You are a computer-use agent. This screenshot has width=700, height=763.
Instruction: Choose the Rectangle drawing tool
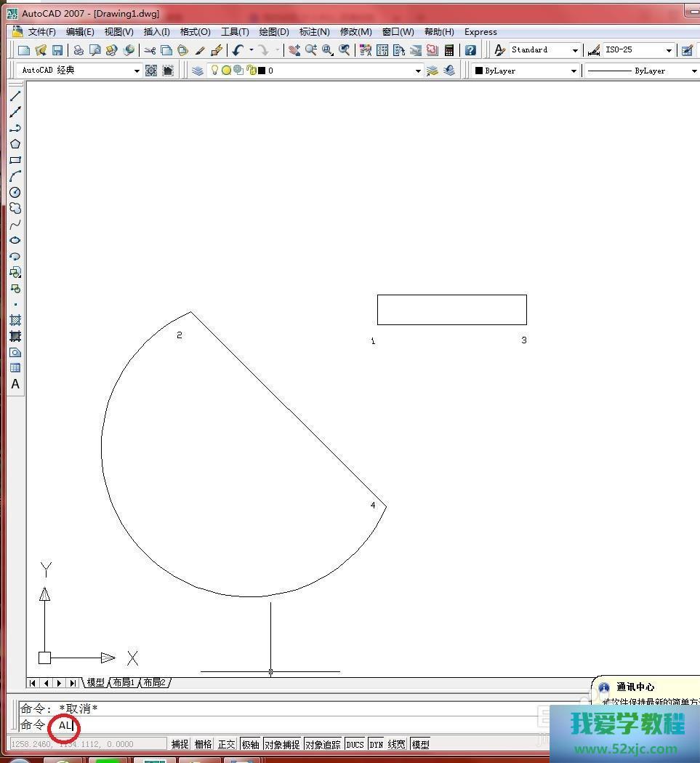point(15,160)
